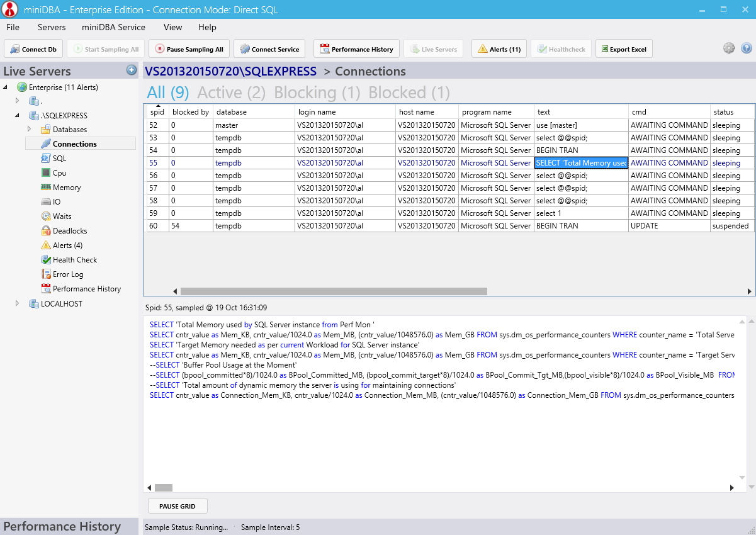Viewport: 756px width, 535px height.
Task: Open the Alerts (11) toolbar button
Action: click(x=499, y=49)
